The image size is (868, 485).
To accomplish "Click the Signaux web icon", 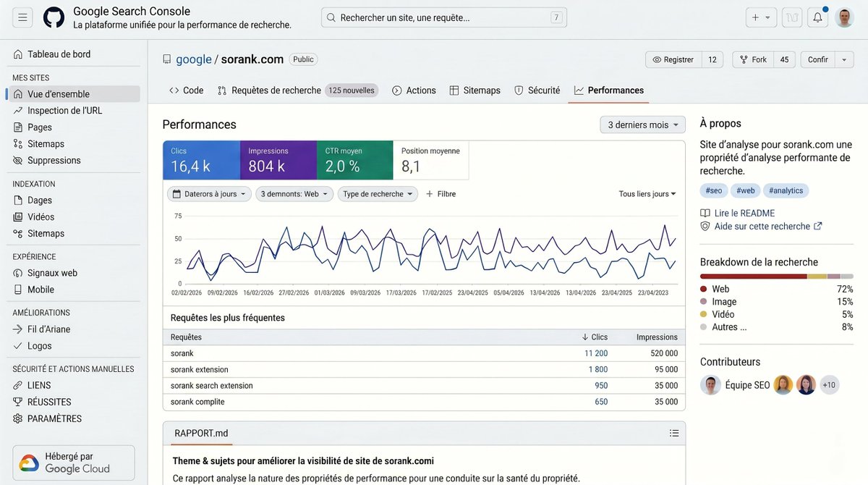I will coord(18,273).
